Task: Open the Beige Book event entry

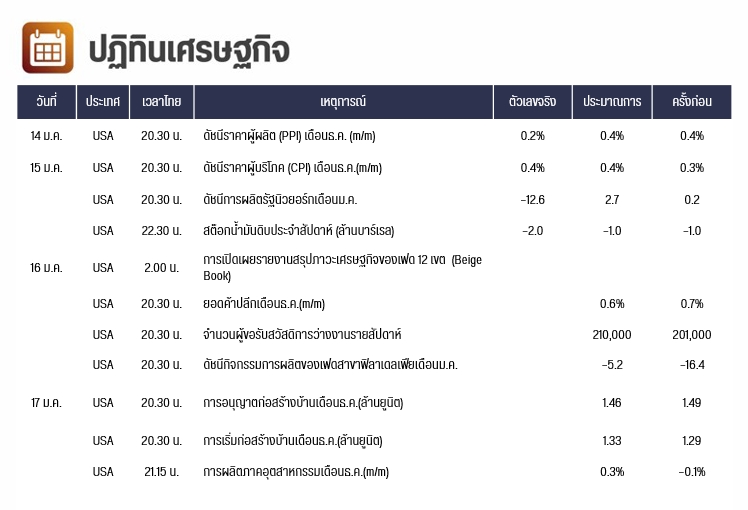Action: 343,268
